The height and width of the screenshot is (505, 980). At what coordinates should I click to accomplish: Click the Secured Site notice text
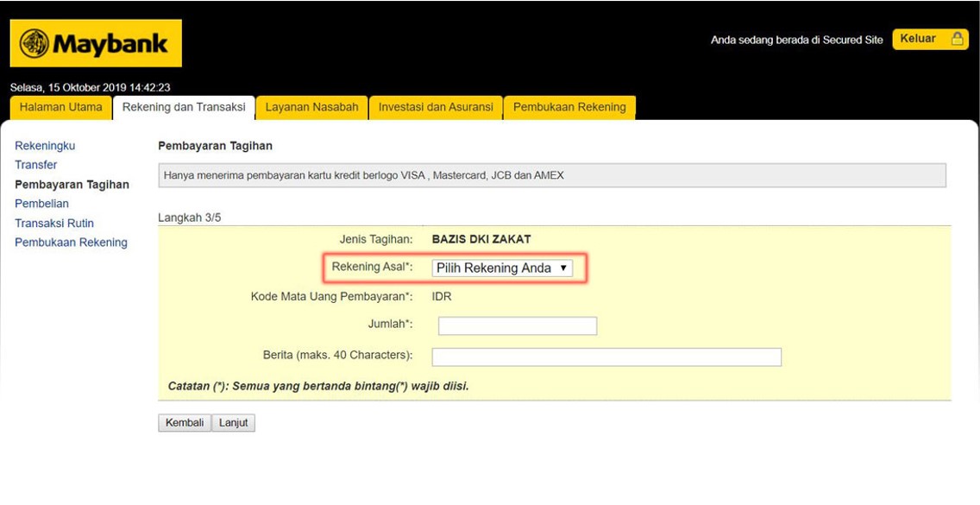coord(797,40)
